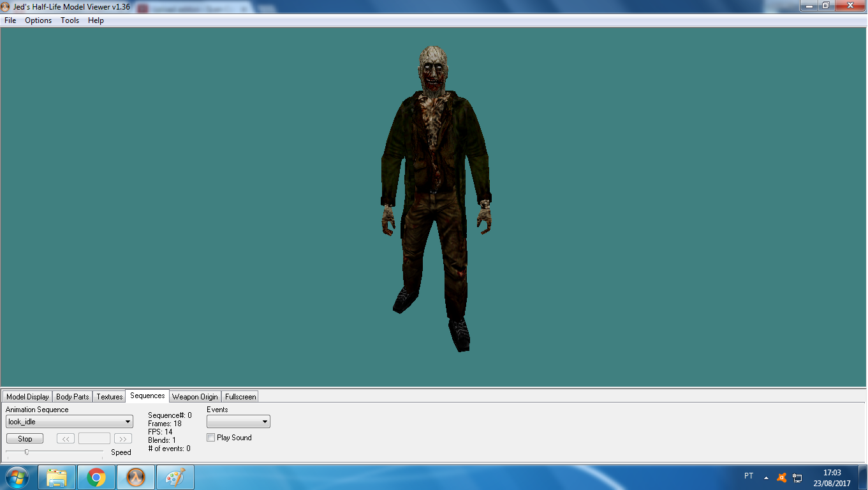Click the '# of events: 0' text
Image resolution: width=868 pixels, height=490 pixels.
coord(169,449)
